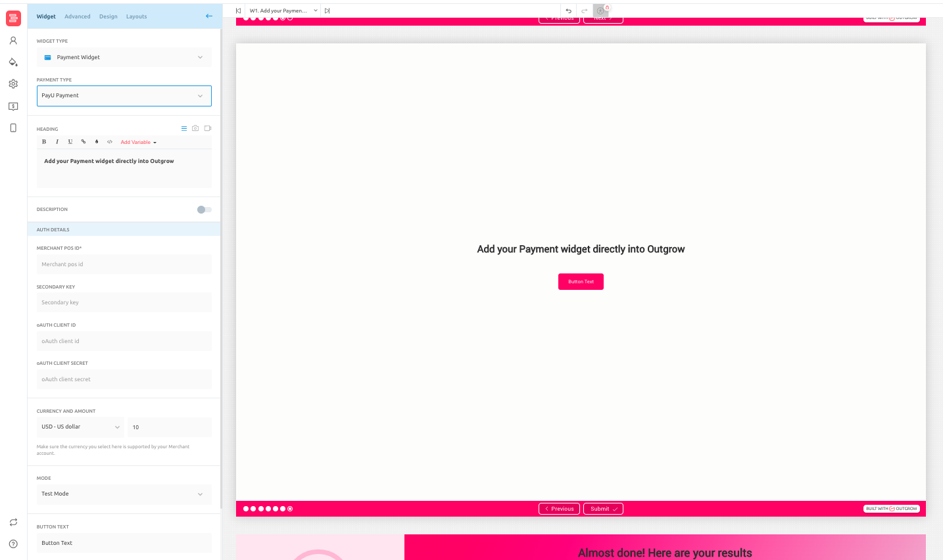Click the Previous button above Submit

point(559,509)
